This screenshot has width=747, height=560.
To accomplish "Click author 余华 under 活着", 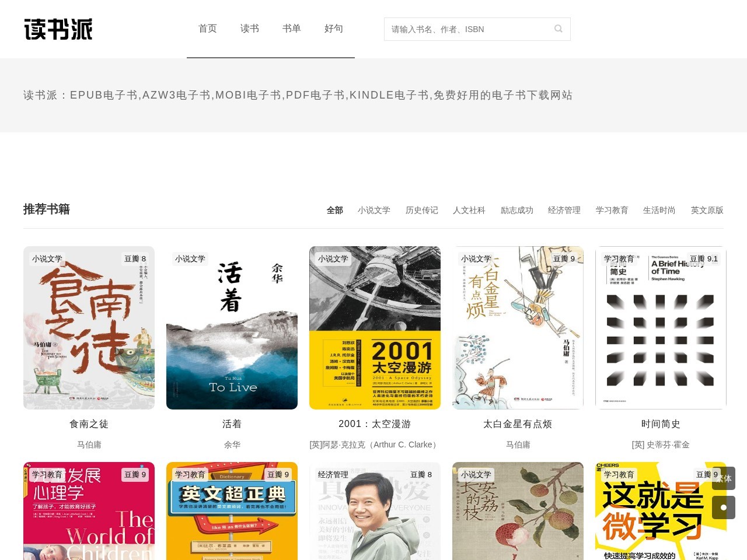I will point(232,444).
